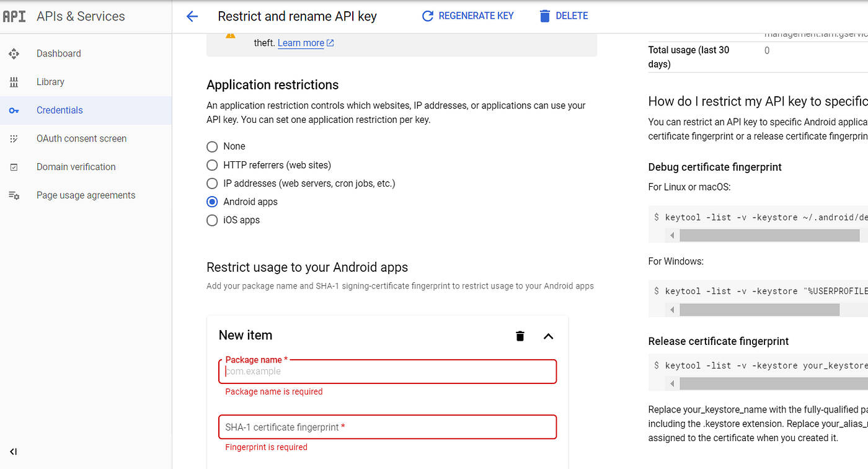Collapse the New item panel
The height and width of the screenshot is (469, 868).
click(x=548, y=336)
